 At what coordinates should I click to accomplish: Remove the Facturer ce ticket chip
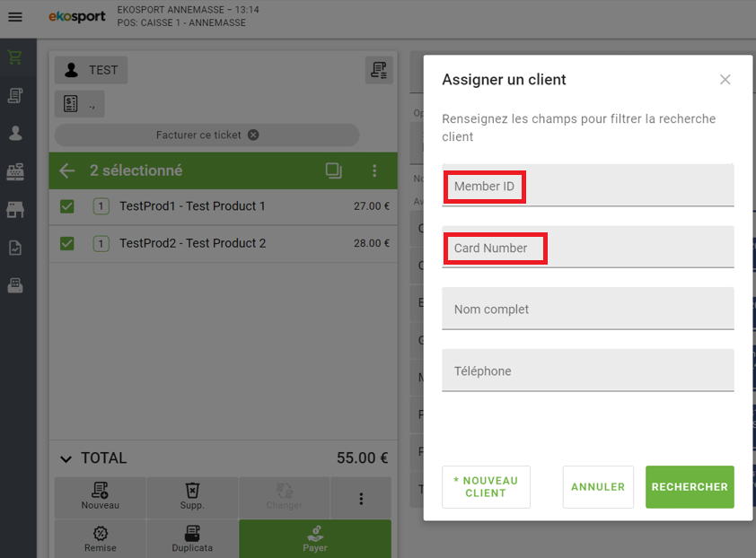(253, 135)
